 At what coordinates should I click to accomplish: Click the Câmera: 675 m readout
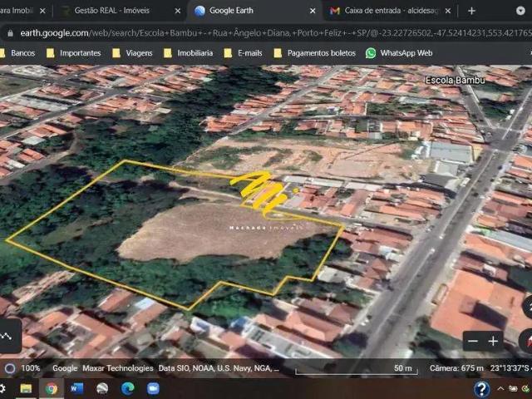point(456,368)
